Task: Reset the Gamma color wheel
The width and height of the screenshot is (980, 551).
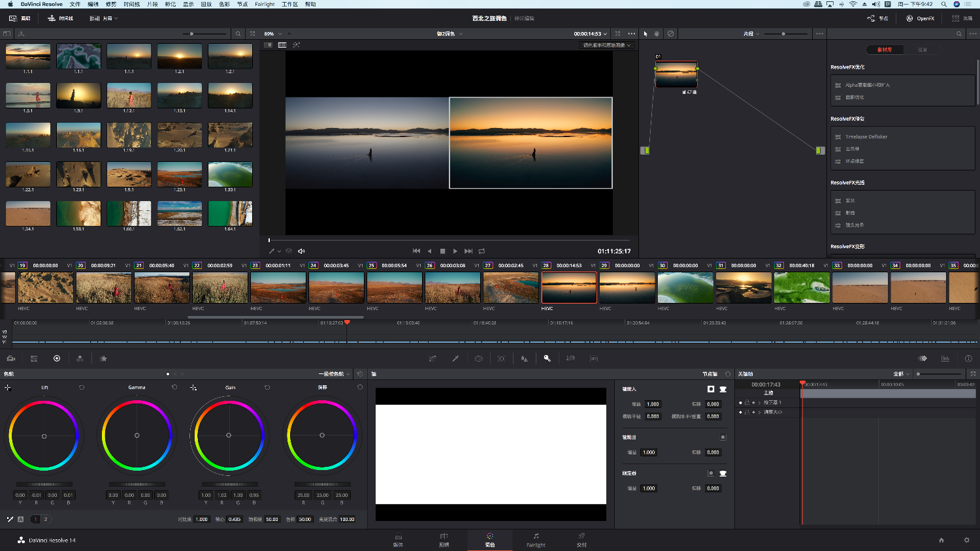Action: 174,387
